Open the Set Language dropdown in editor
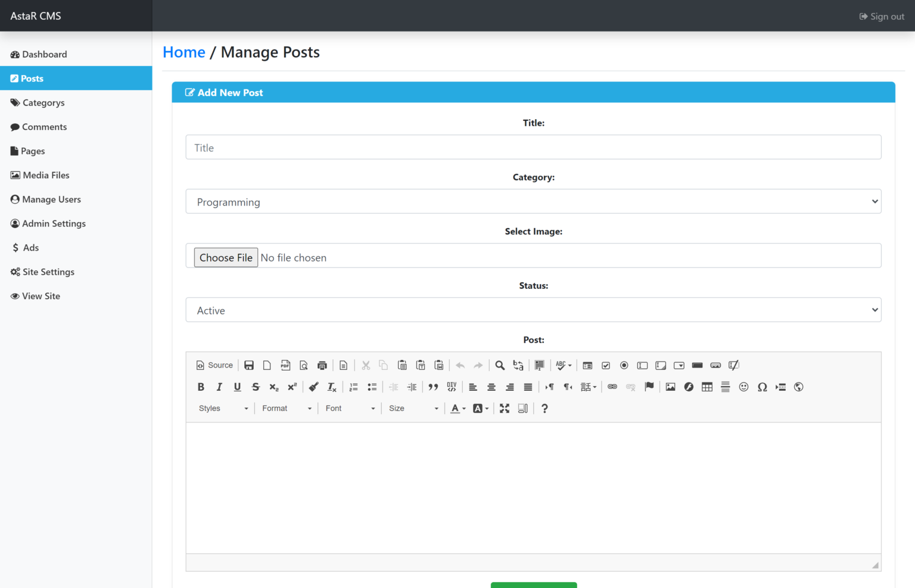The width and height of the screenshot is (915, 588). (x=589, y=387)
